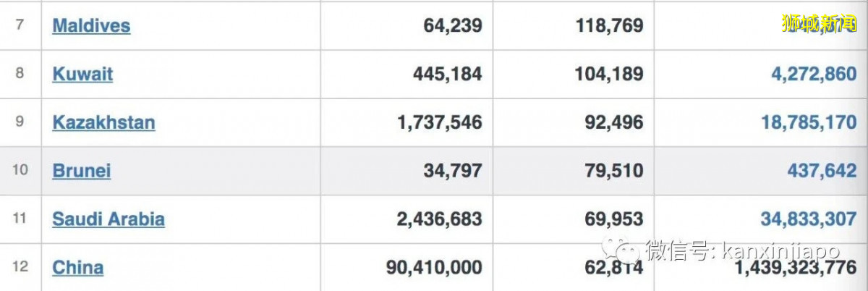Select Saudi Arabia's 2,436,683 cell
This screenshot has height=291, width=868.
pyautogui.click(x=439, y=219)
